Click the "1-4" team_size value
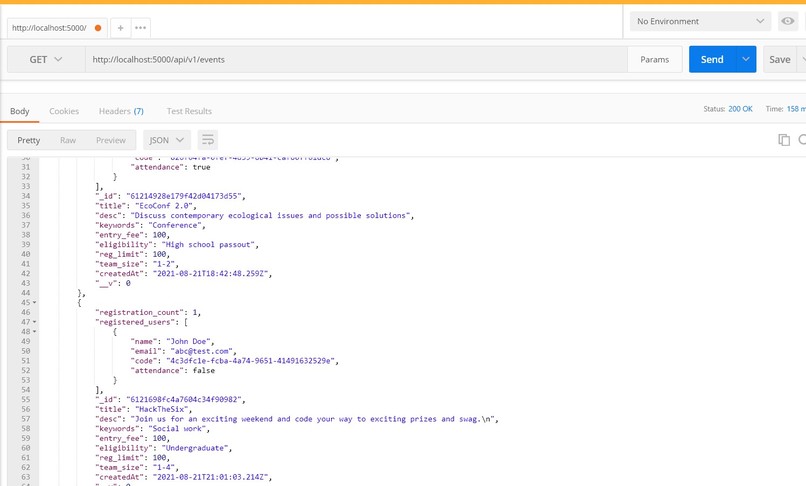806x486 pixels. (164, 467)
